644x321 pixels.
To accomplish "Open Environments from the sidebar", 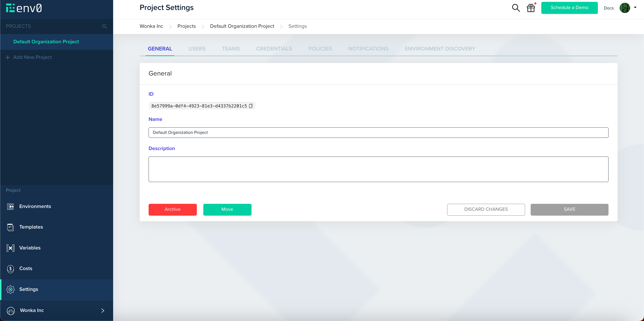I will click(35, 206).
